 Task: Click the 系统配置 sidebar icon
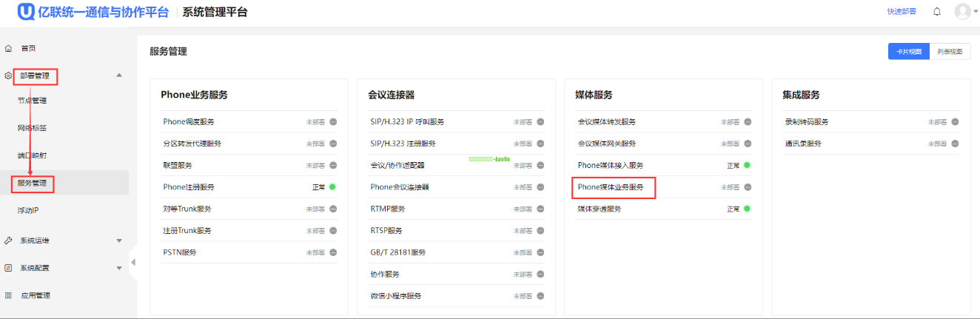(8, 268)
